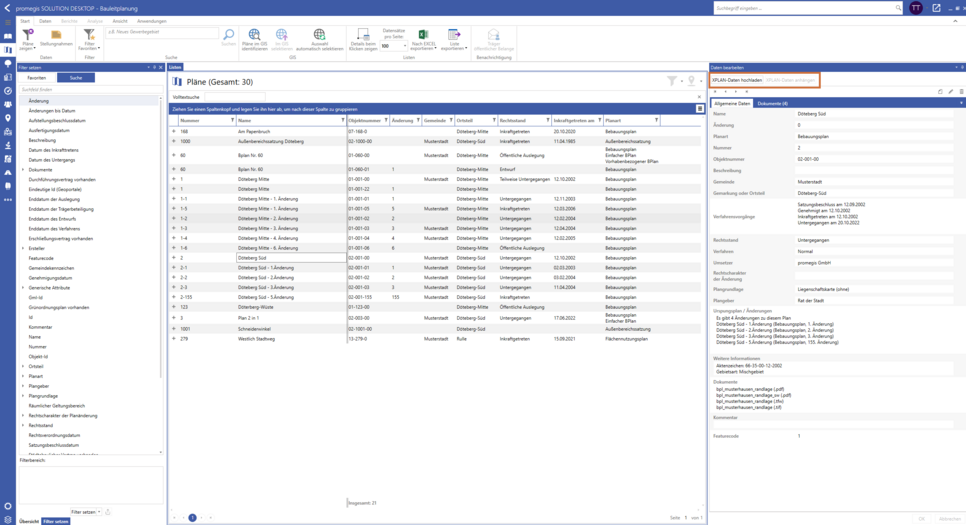Click Details beim Klicken zeigen icon
Viewport: 966px width, 525px height.
pos(363,35)
